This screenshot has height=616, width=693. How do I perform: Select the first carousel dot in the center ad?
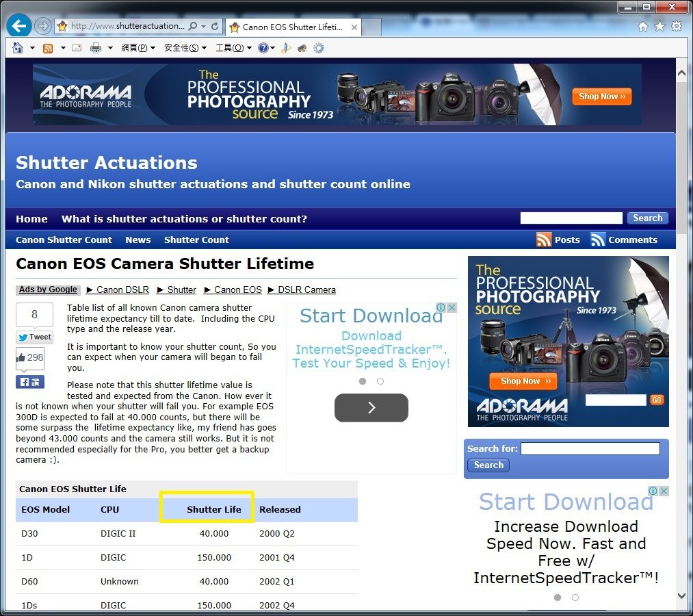tap(363, 381)
